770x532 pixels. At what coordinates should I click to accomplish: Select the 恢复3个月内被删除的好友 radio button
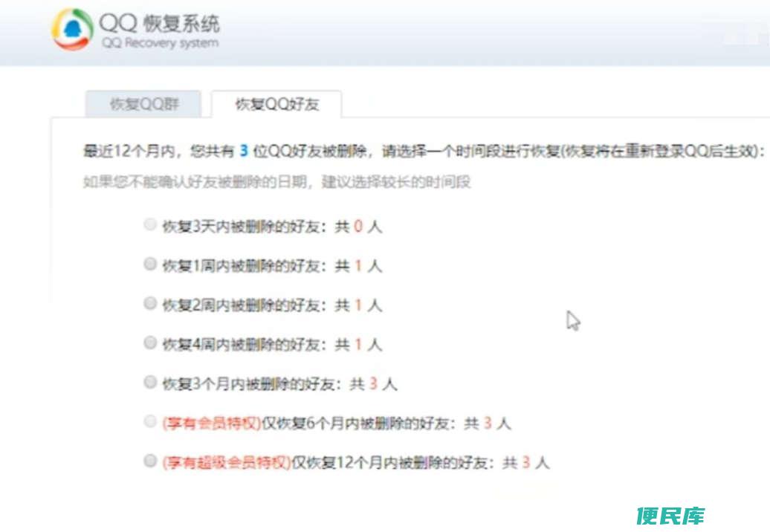pos(150,382)
